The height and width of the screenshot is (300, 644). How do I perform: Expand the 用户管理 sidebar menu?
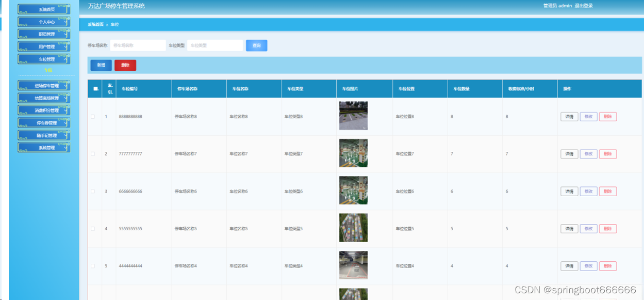coord(44,46)
